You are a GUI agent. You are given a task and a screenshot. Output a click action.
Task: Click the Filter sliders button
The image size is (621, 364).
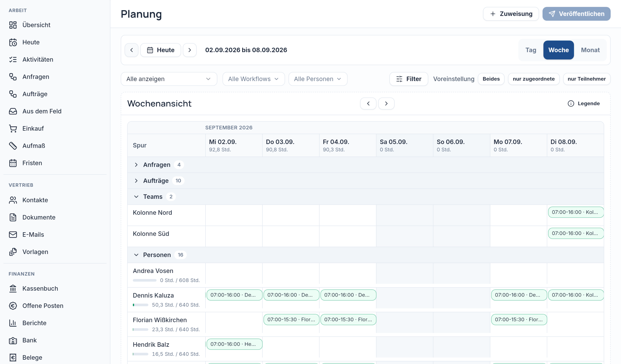click(409, 79)
